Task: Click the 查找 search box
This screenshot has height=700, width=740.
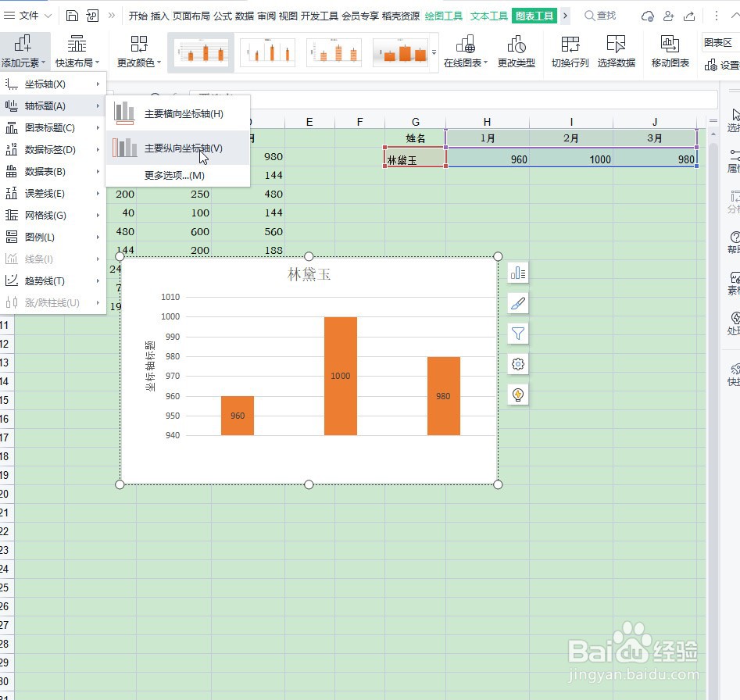Action: click(x=600, y=16)
